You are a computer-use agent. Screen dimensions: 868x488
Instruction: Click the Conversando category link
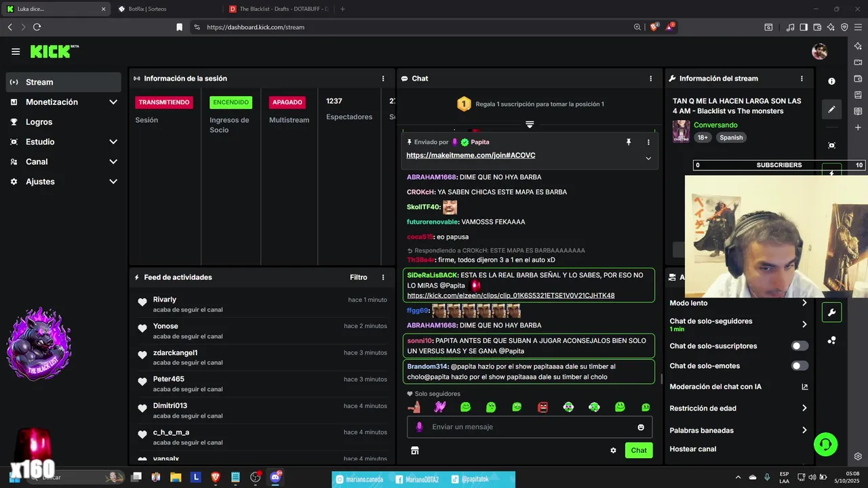click(715, 125)
